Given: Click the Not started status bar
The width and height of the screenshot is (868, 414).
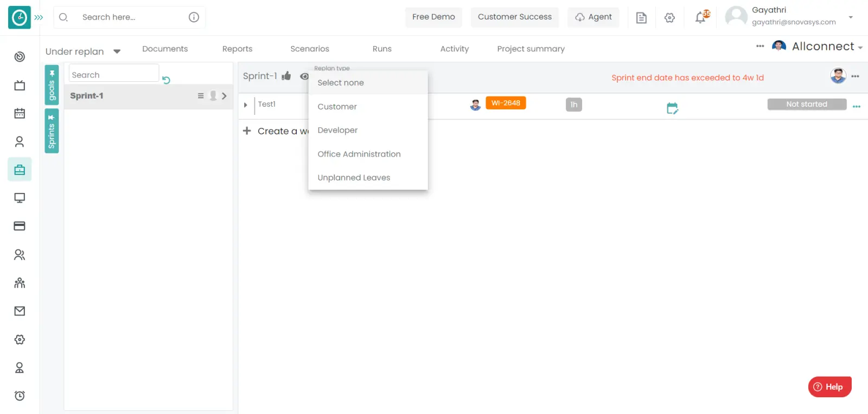Looking at the screenshot, I should tap(806, 104).
